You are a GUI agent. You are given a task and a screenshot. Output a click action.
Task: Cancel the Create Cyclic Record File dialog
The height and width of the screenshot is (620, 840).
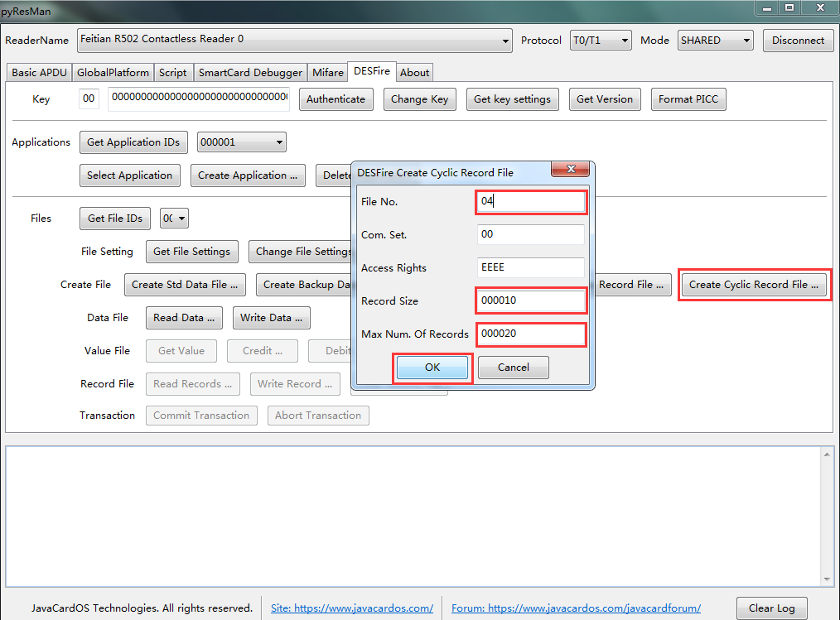514,368
